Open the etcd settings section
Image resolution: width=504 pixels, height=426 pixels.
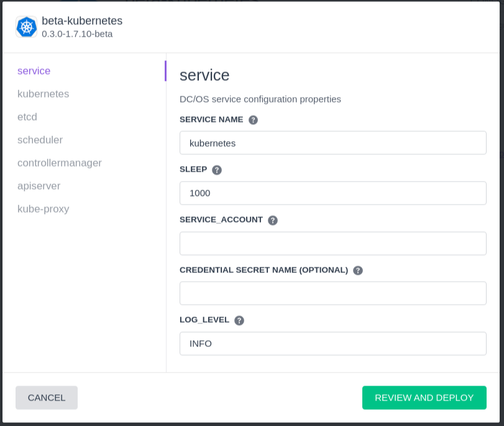coord(27,117)
